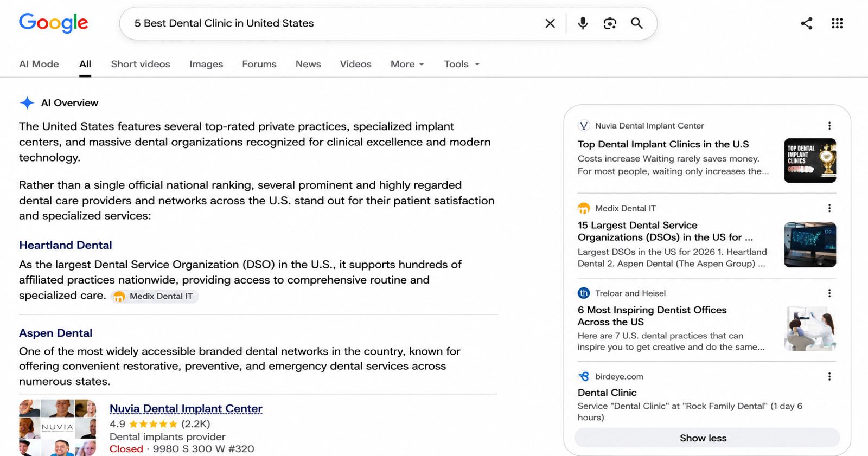Screen dimensions: 868x456
Task: Open 15 Largest Dental Service Organizations article
Action: [x=665, y=231]
